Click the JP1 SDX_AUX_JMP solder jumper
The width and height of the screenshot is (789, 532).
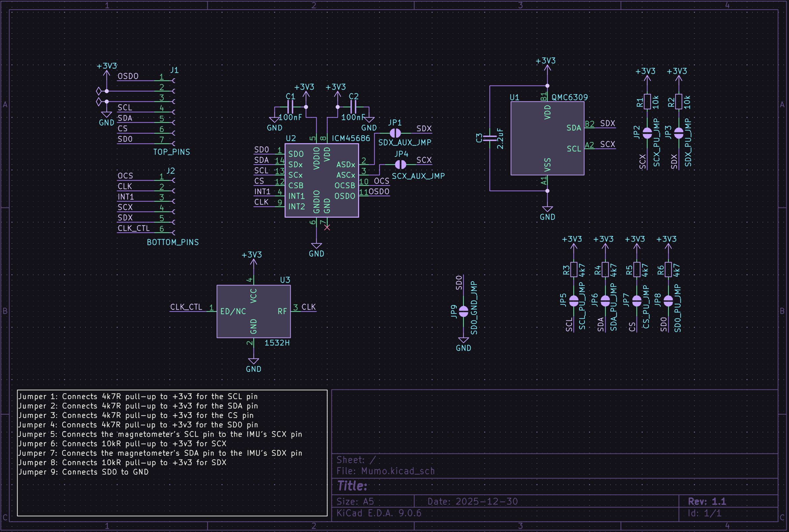click(395, 133)
